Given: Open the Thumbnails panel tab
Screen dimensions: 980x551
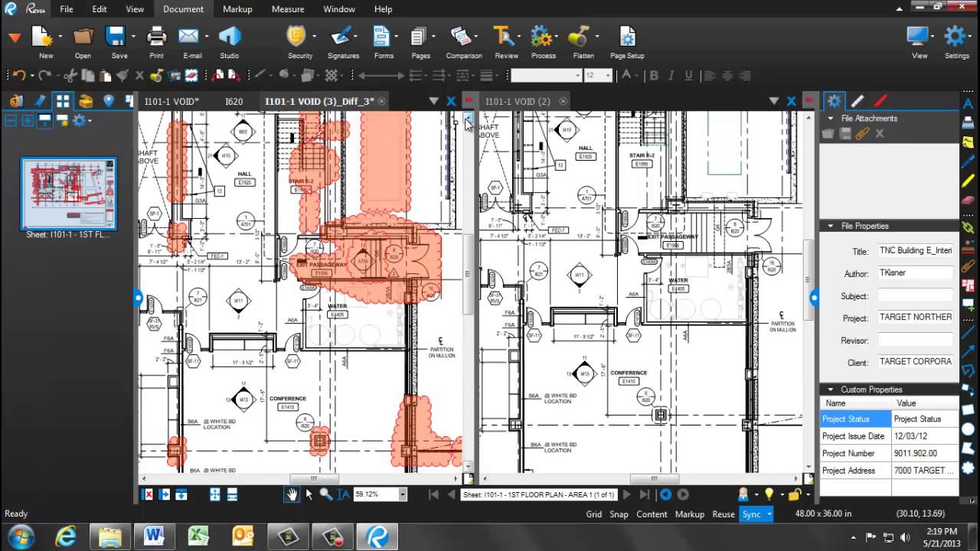Looking at the screenshot, I should point(63,101).
